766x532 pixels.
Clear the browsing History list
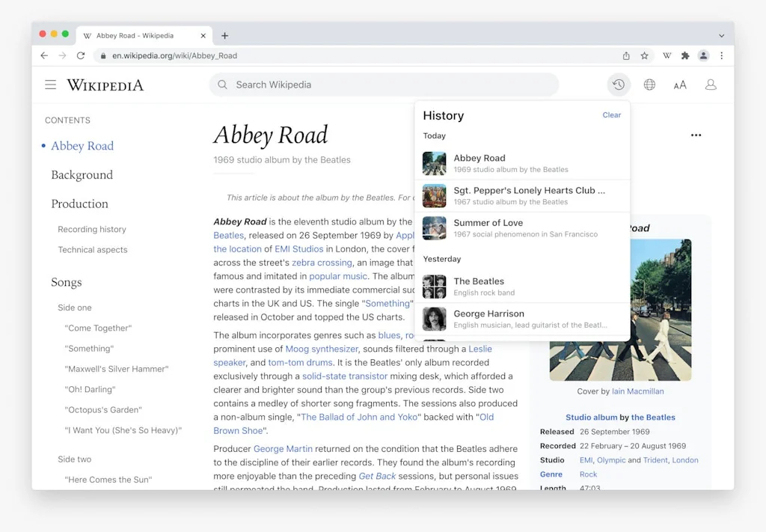pyautogui.click(x=611, y=114)
